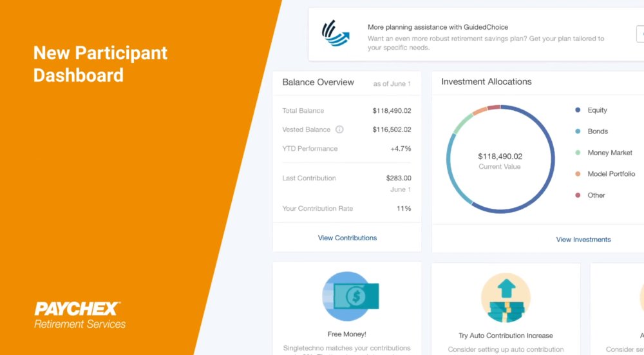Click the Total Balance $118,490.02 value

tap(392, 111)
